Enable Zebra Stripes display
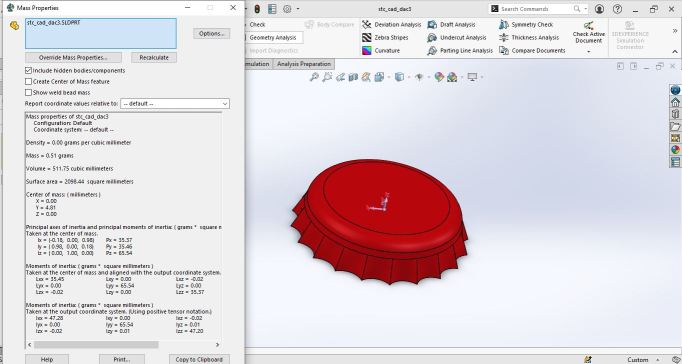682x364 pixels. [x=385, y=38]
